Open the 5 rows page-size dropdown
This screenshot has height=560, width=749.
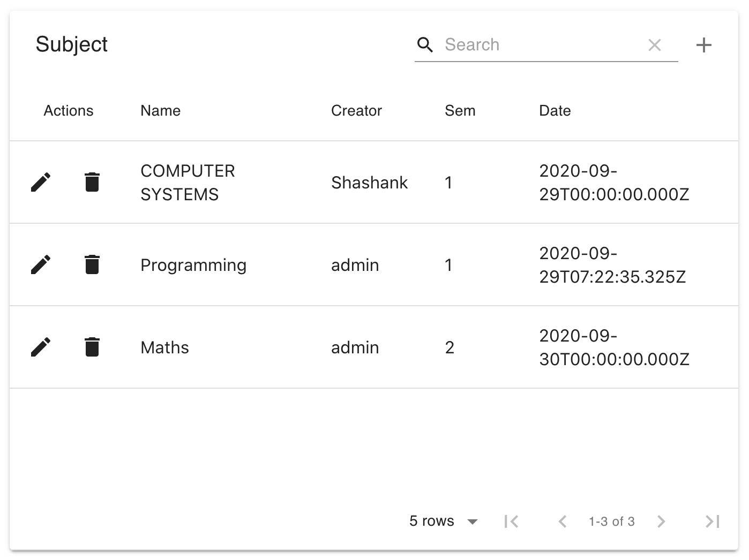(x=444, y=521)
